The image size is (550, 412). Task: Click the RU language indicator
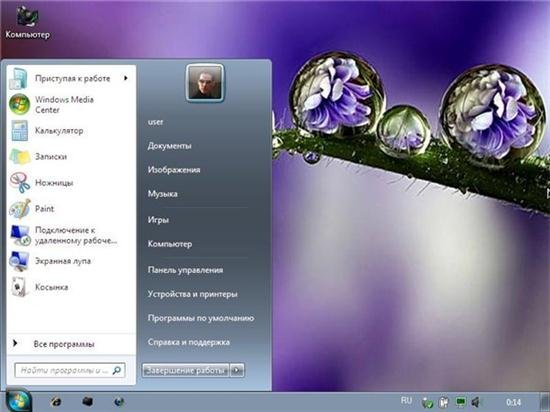pos(406,400)
